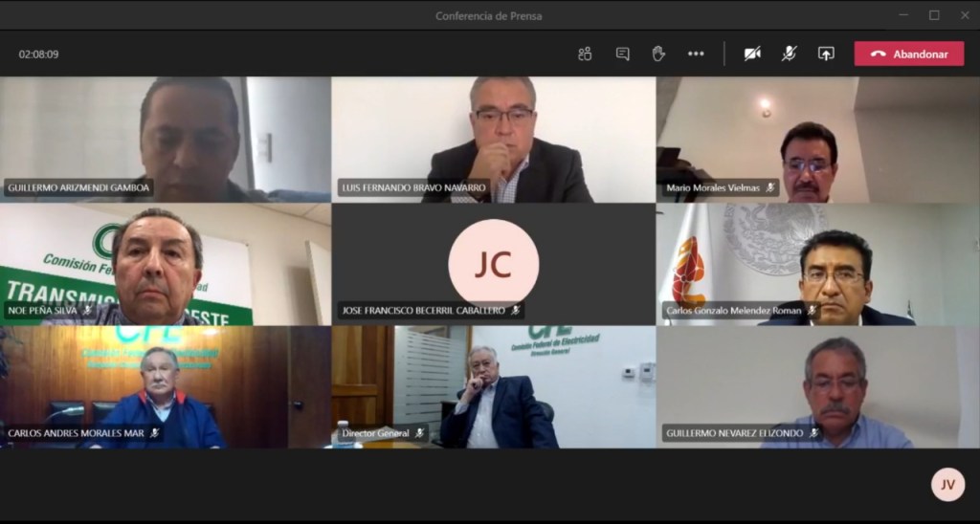The width and height of the screenshot is (980, 524).
Task: Open the meeting chat icon
Action: tap(622, 54)
